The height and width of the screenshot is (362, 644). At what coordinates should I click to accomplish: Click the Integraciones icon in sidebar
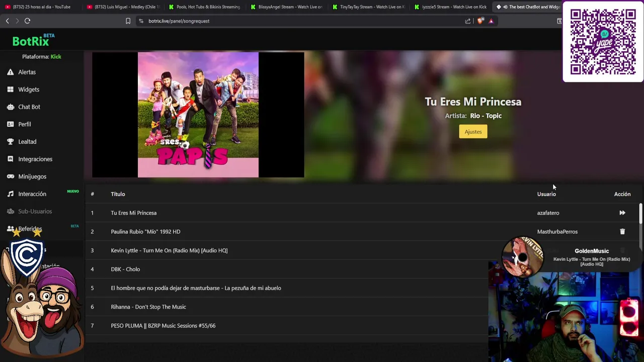point(10,159)
